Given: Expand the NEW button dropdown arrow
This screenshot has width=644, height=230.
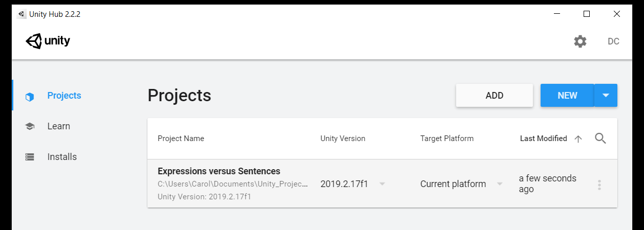Looking at the screenshot, I should click(x=606, y=96).
